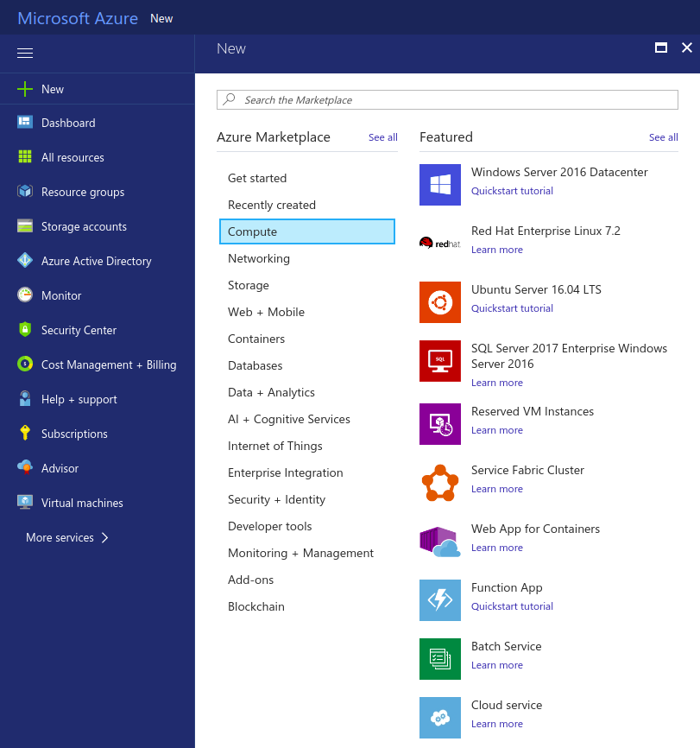Open Quickstart tutorial under Function App

click(512, 606)
